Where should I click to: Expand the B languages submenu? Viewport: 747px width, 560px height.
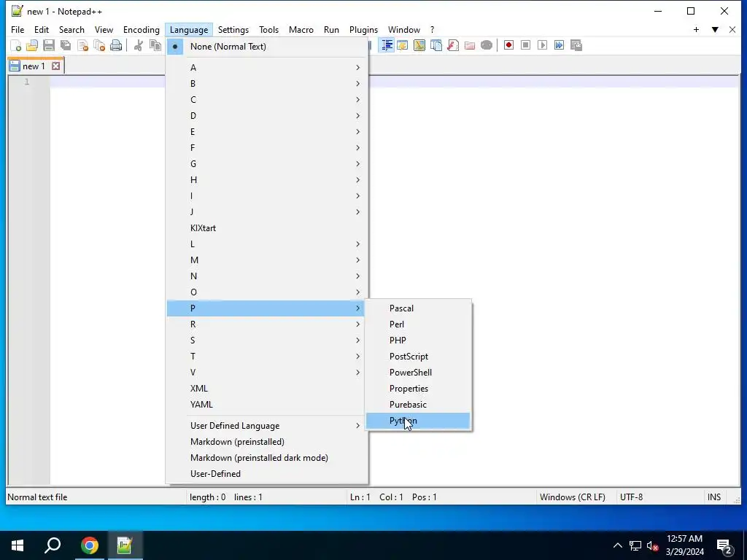[x=267, y=84]
